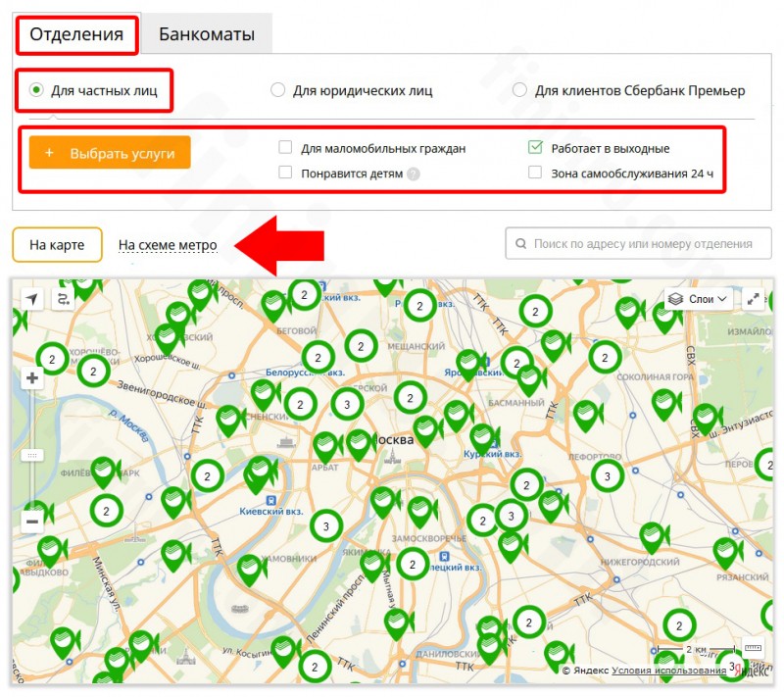The image size is (784, 697).
Task: Choose Для клиентов Сбербанк Премьер radio
Action: click(519, 90)
